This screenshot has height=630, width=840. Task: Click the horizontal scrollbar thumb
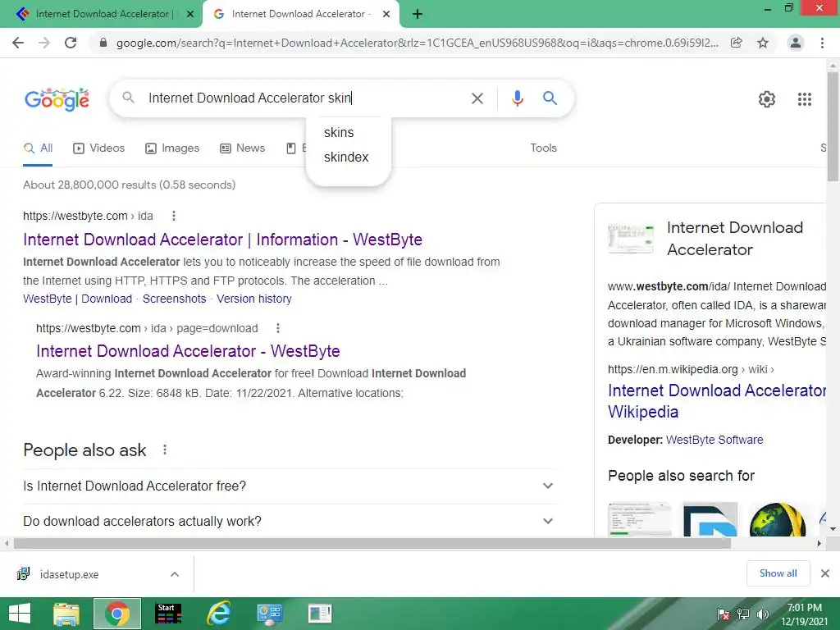coord(372,544)
